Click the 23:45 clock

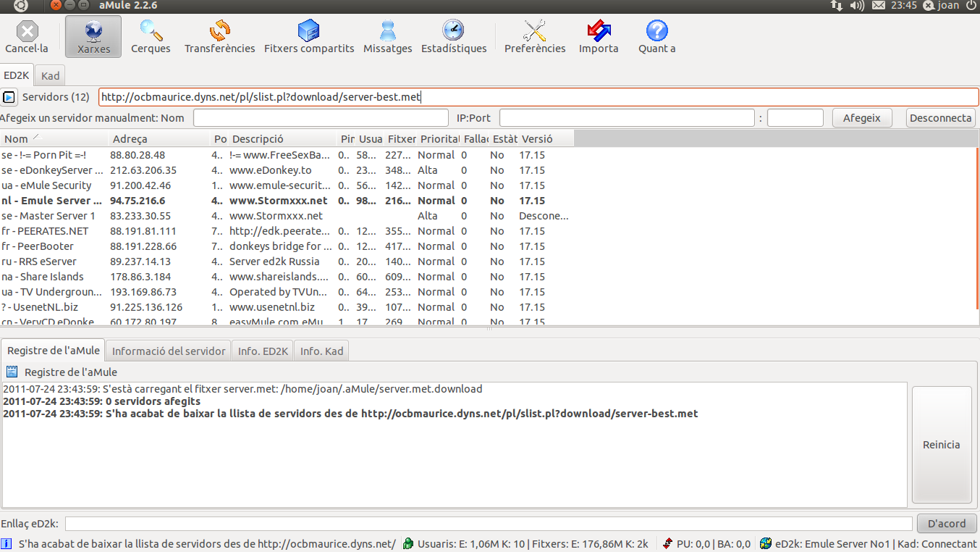[x=904, y=6]
